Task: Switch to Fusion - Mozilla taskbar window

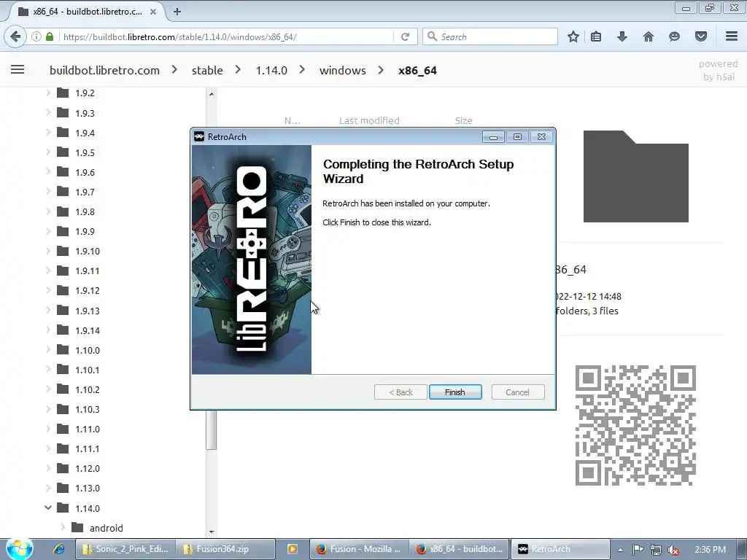Action: [360, 549]
